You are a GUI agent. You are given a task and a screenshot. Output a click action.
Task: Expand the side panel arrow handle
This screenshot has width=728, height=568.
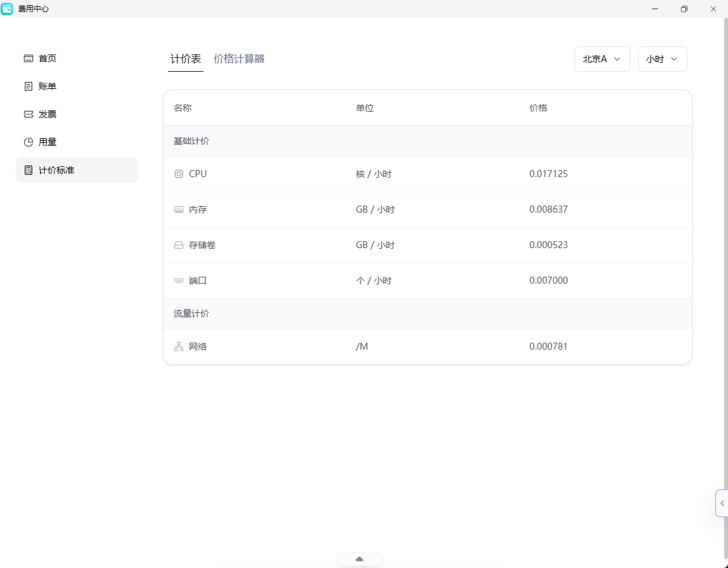pos(722,503)
